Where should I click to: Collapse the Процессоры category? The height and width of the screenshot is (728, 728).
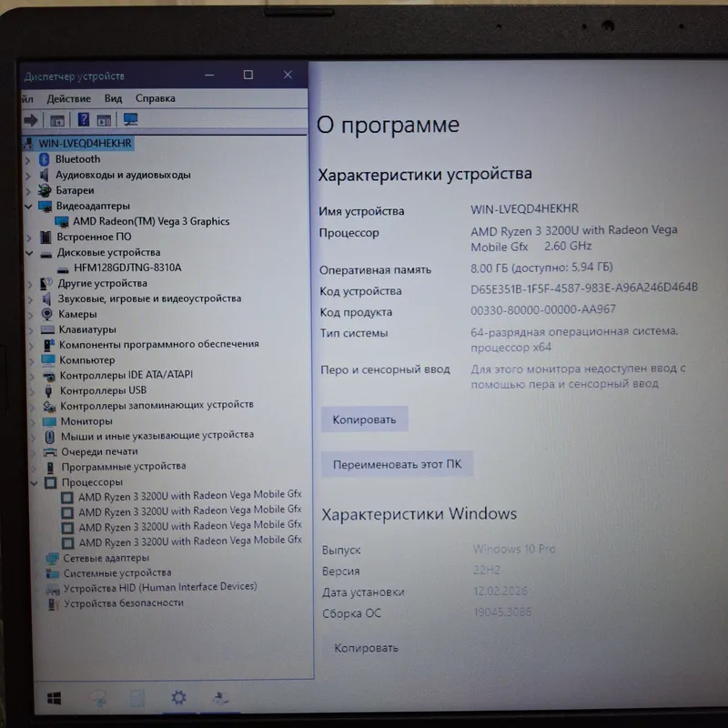pyautogui.click(x=34, y=483)
